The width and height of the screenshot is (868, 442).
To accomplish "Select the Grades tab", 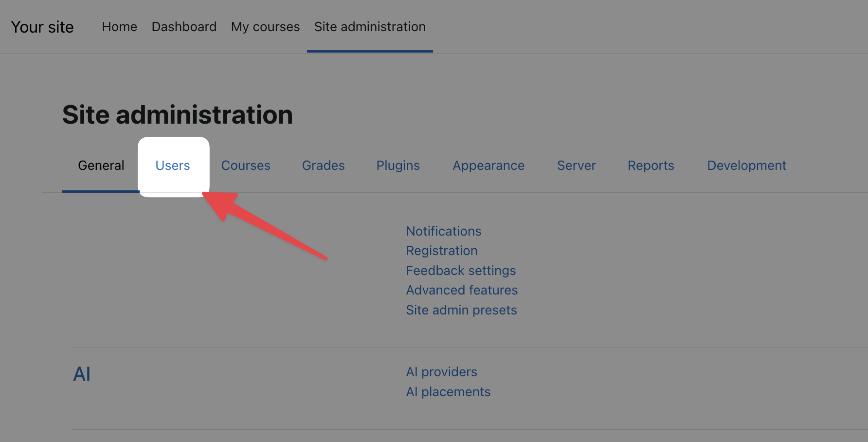I will pos(323,166).
